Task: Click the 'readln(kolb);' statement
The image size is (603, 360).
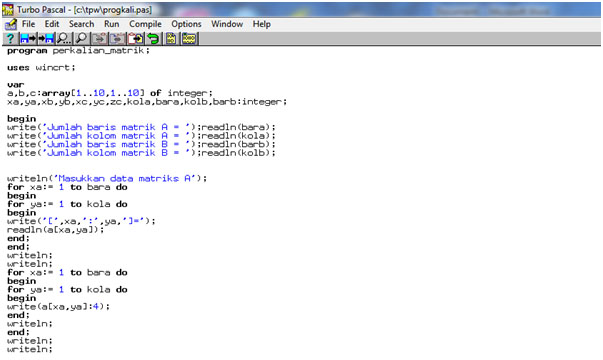Action: (x=238, y=153)
